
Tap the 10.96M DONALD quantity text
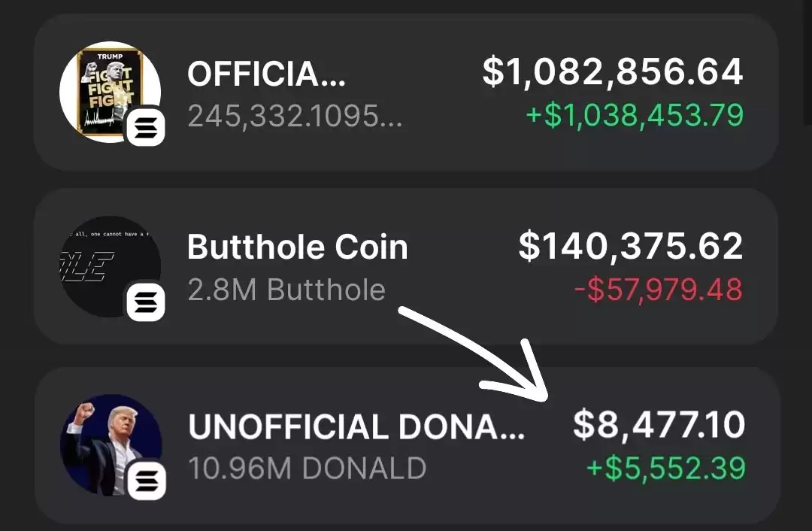(x=307, y=469)
